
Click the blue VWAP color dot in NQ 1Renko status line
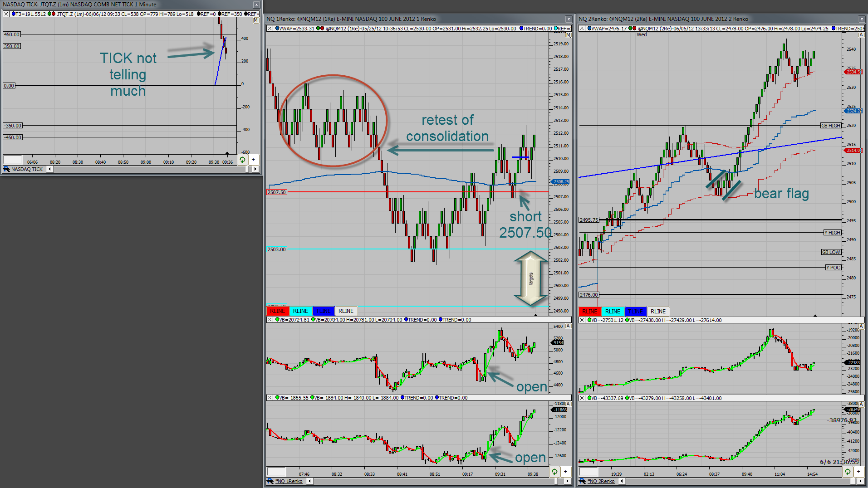pyautogui.click(x=277, y=29)
